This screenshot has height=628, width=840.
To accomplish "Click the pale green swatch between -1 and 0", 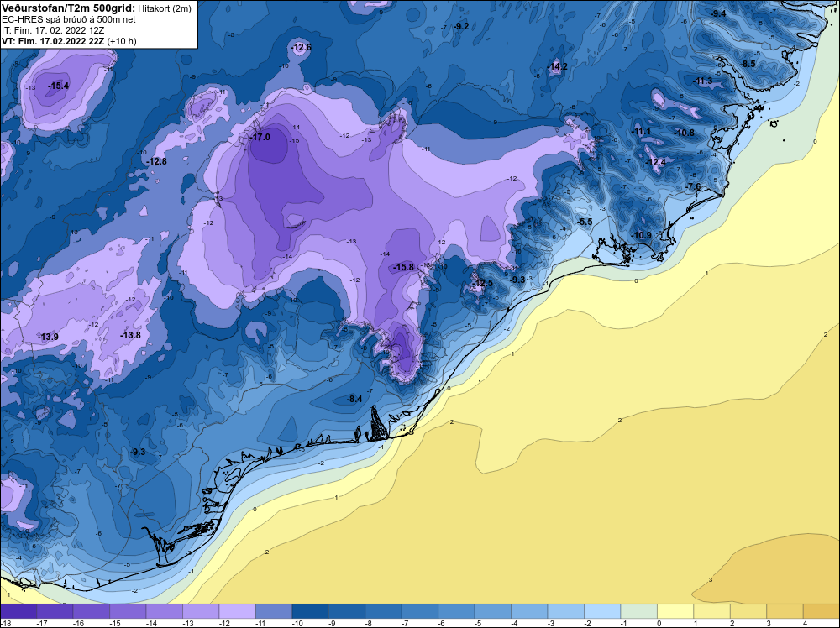I will [638, 611].
